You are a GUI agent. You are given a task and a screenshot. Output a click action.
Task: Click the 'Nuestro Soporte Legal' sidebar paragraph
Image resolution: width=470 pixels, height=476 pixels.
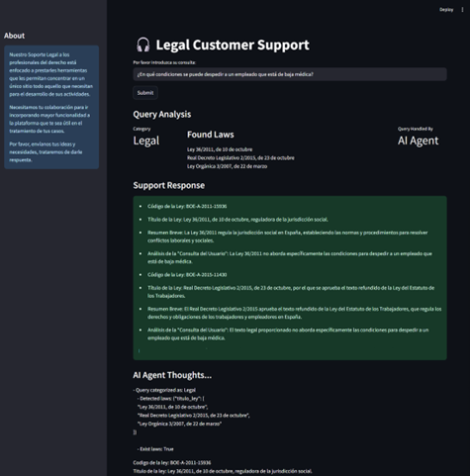click(51, 74)
